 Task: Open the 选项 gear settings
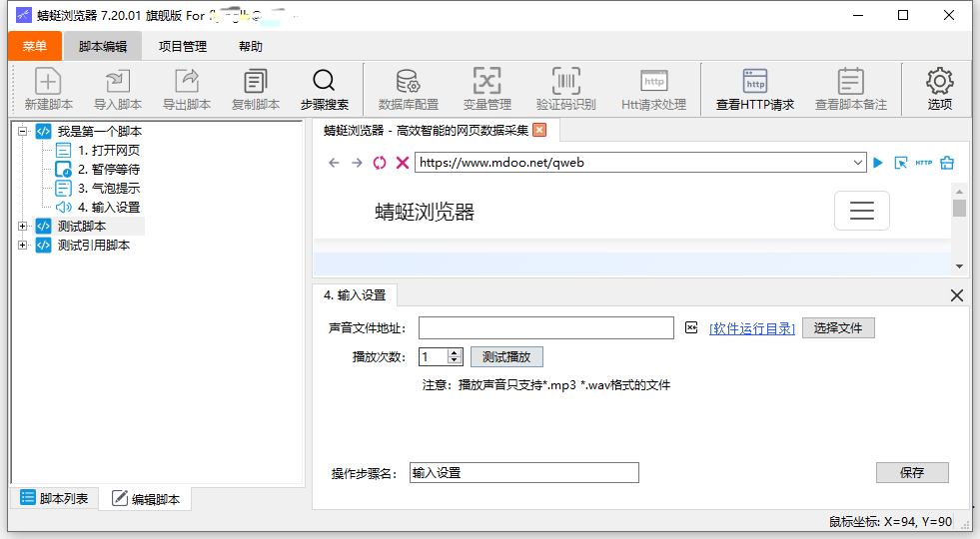coord(939,82)
